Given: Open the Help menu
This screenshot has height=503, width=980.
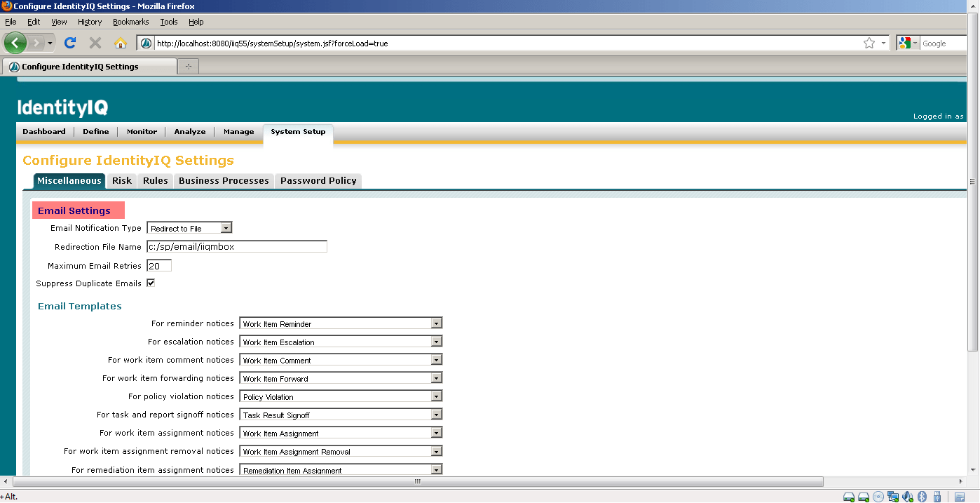Looking at the screenshot, I should 196,22.
